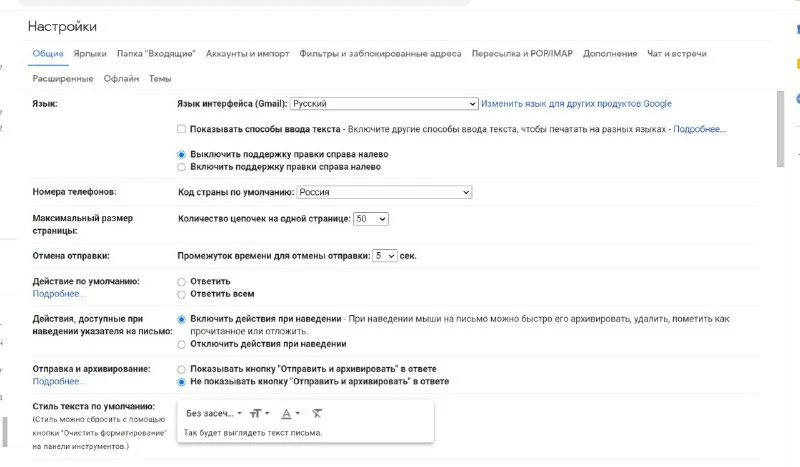The height and width of the screenshot is (467, 800).
Task: Choose 'Показывать кнопку Отправить и архивировать'
Action: tap(181, 369)
